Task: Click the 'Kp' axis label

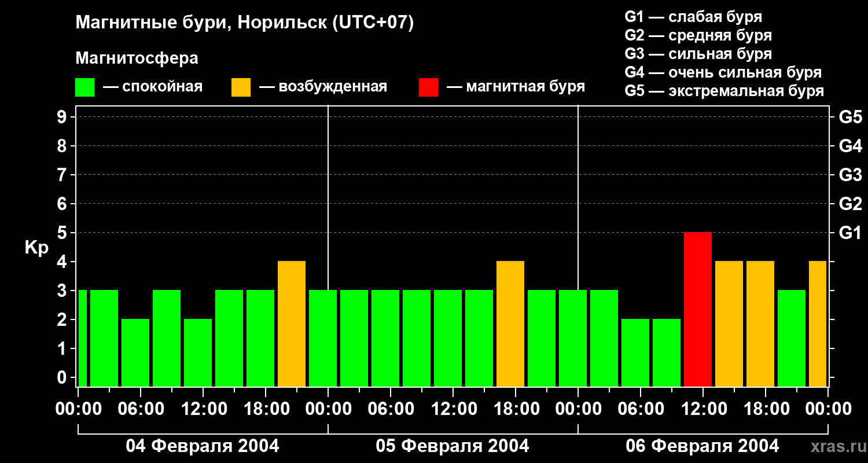Action: click(x=36, y=248)
